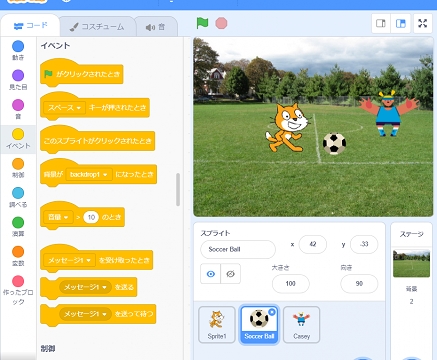Enter full screen stage mode
The image size is (437, 360).
pyautogui.click(x=423, y=23)
